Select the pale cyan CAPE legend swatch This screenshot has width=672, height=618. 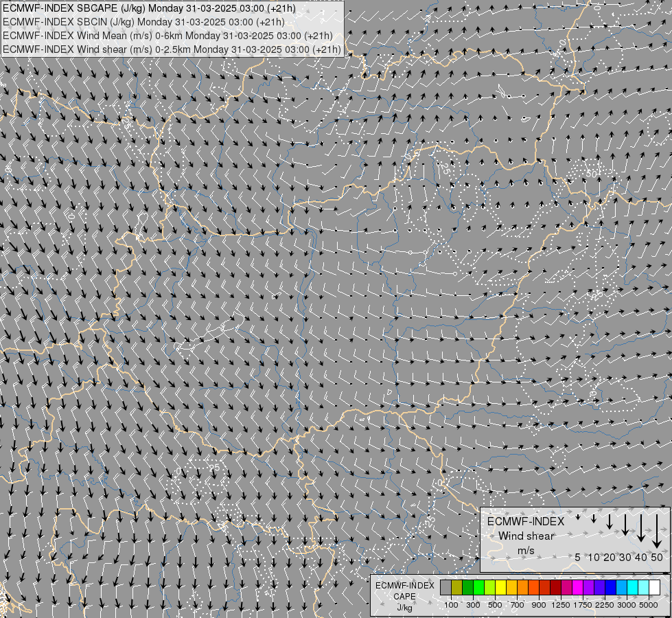pos(644,587)
